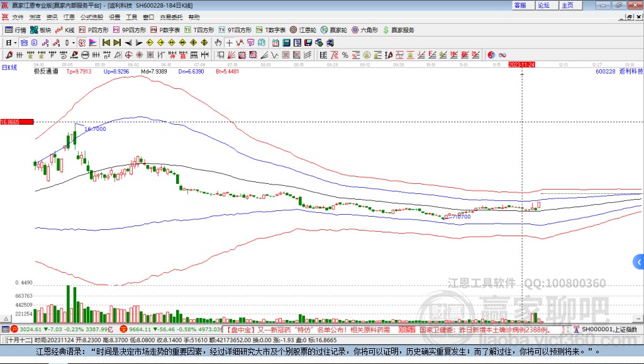Click the 9664.11 Shenzhen index readout

pyautogui.click(x=171, y=329)
